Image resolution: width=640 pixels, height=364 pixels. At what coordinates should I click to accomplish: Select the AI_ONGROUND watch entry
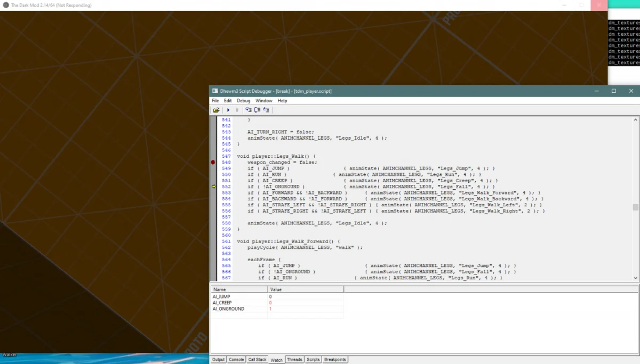coord(228,309)
